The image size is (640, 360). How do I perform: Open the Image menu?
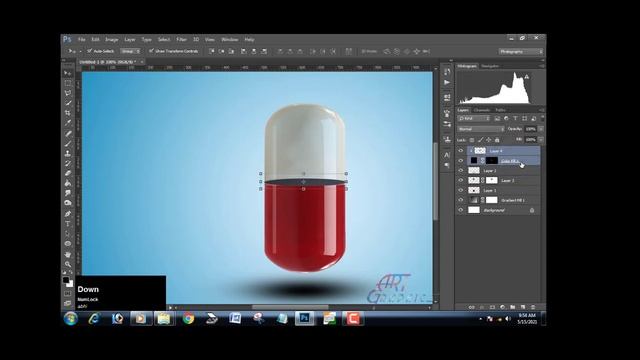(111, 40)
